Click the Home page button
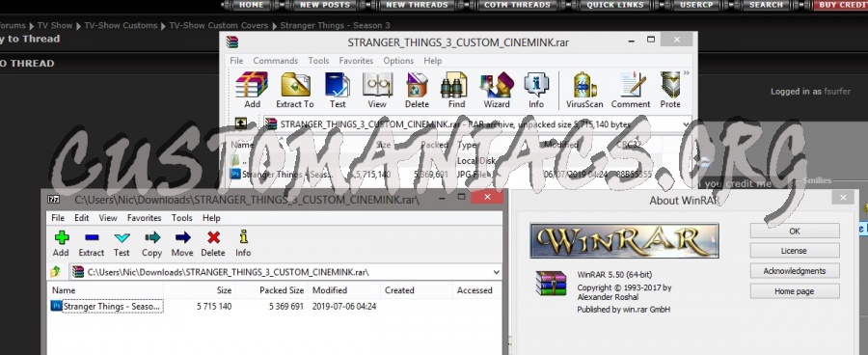The image size is (868, 355). click(795, 291)
